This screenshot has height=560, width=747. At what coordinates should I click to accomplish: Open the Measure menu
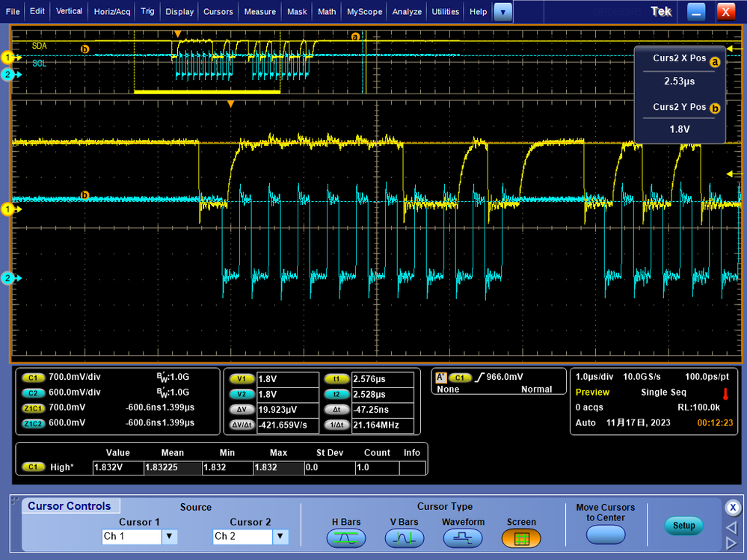[x=259, y=12]
